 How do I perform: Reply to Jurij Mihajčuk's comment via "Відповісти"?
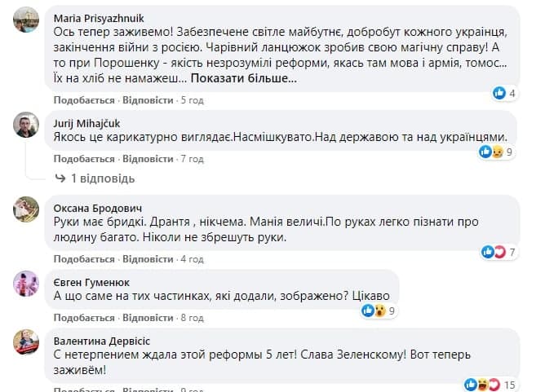148,158
